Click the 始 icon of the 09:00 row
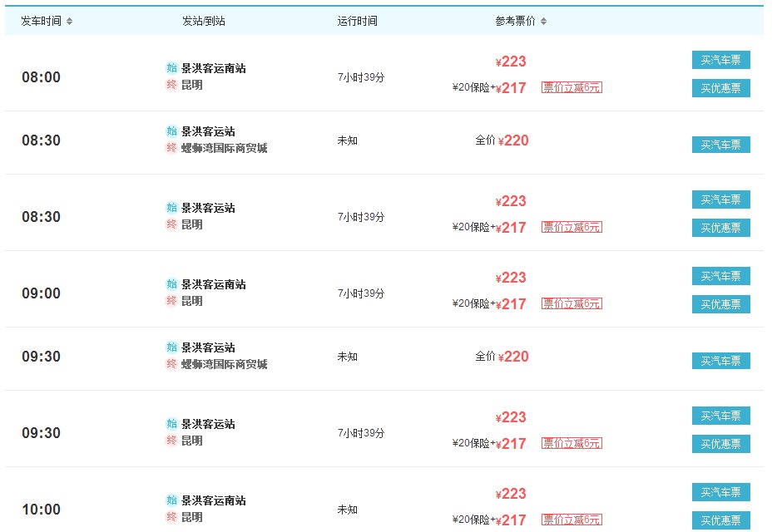Screen dimensions: 777x532 pos(171,284)
